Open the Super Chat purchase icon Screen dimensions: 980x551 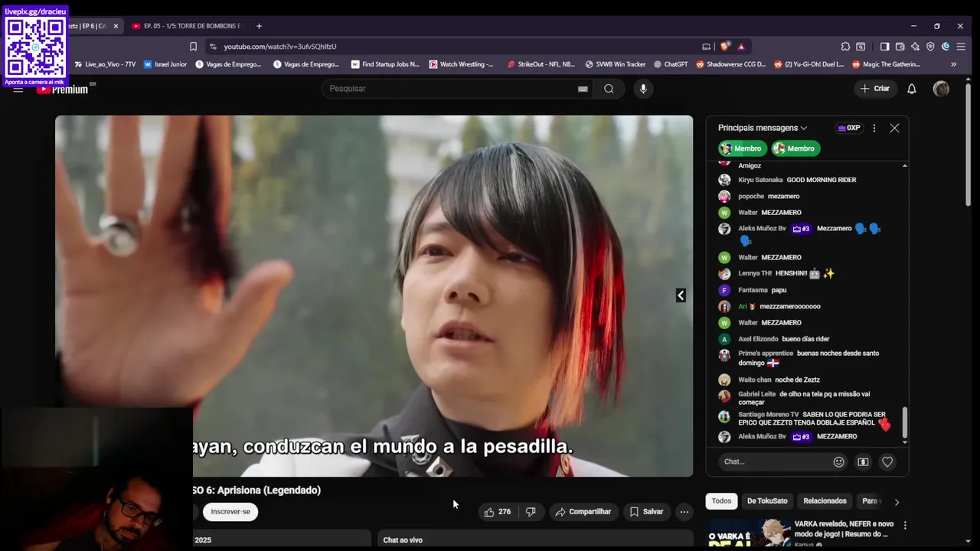863,461
